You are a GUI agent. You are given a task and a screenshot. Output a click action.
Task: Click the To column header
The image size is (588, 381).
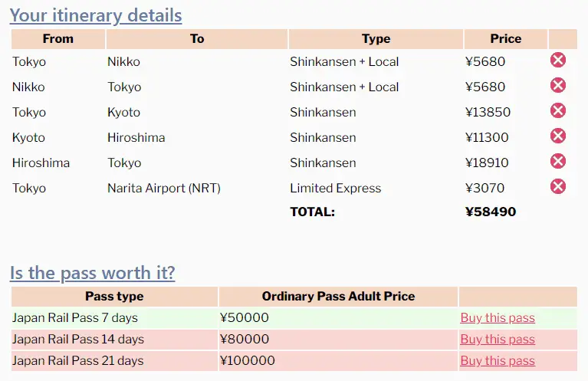(197, 39)
